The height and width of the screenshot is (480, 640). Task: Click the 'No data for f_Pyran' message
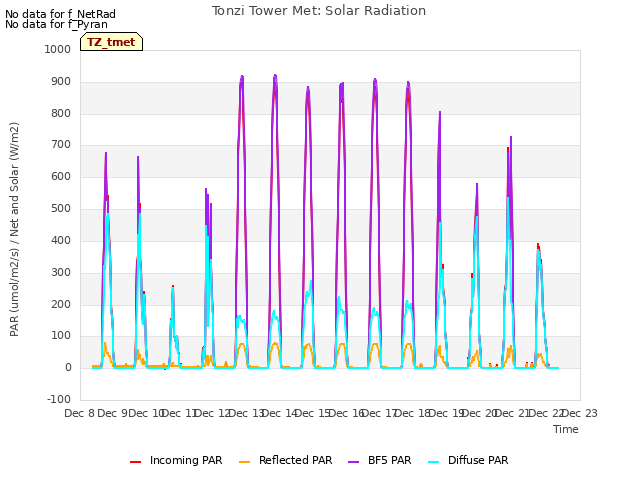56,24
